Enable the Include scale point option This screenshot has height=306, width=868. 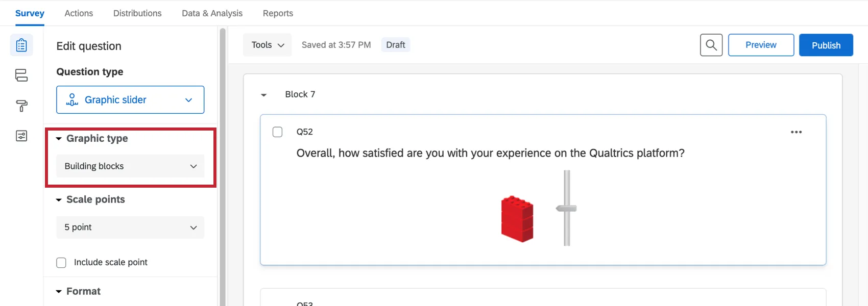click(x=61, y=262)
